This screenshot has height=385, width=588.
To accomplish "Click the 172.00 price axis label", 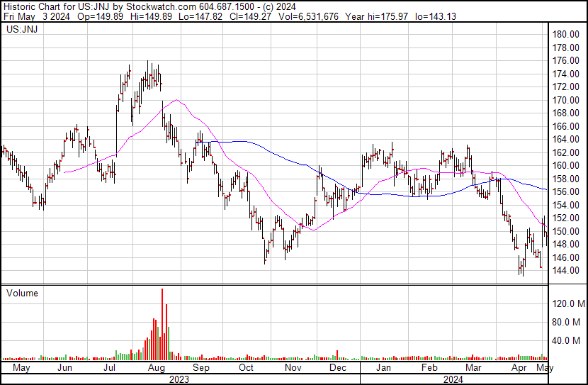I will pyautogui.click(x=566, y=87).
